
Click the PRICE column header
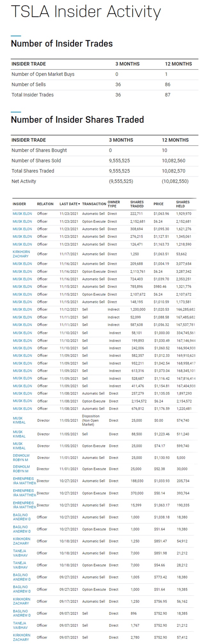pyautogui.click(x=158, y=204)
